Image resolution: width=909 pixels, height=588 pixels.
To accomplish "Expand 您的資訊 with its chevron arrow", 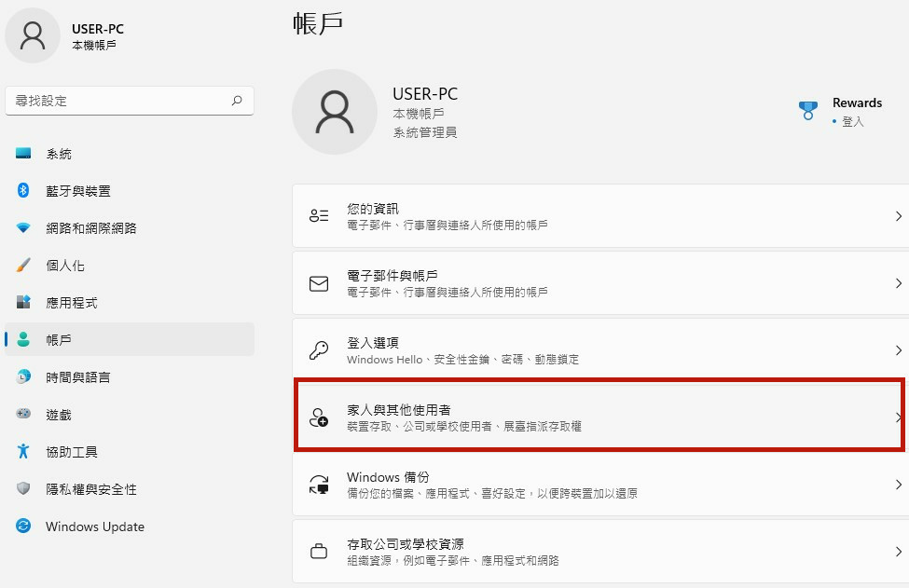I will (898, 216).
